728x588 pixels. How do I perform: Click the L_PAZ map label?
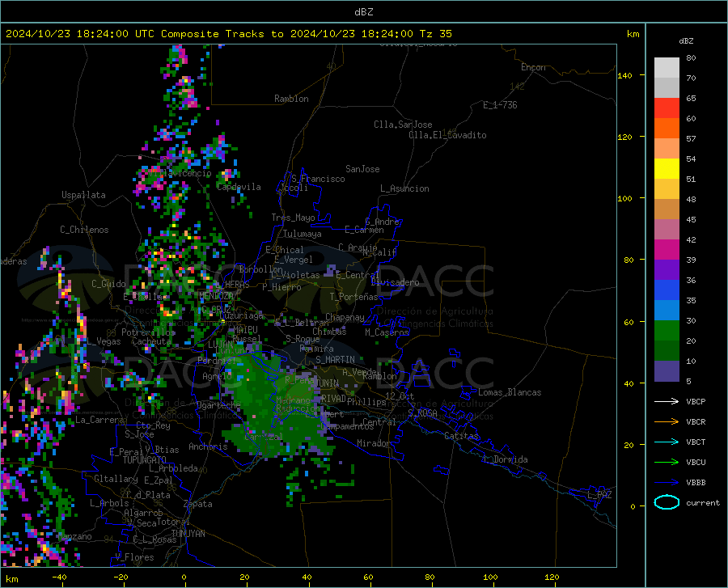pos(599,495)
